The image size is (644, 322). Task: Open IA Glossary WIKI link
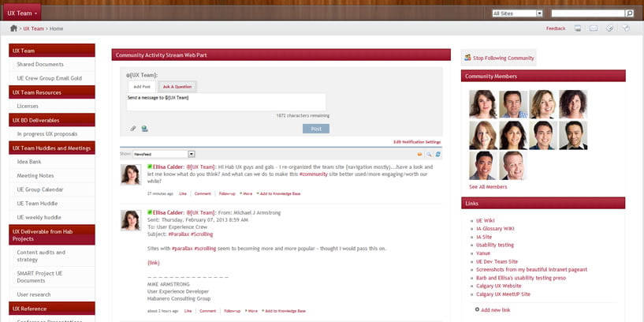coord(495,229)
